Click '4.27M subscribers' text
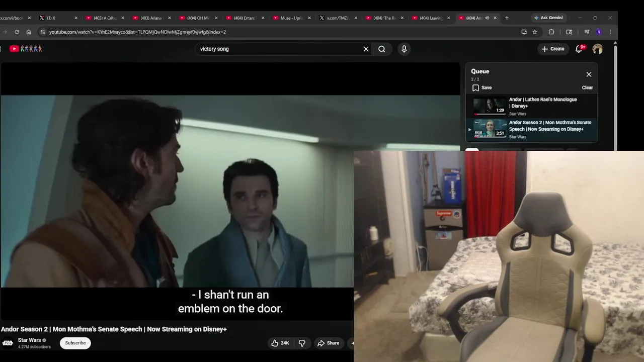The image size is (644, 362). pos(34,347)
